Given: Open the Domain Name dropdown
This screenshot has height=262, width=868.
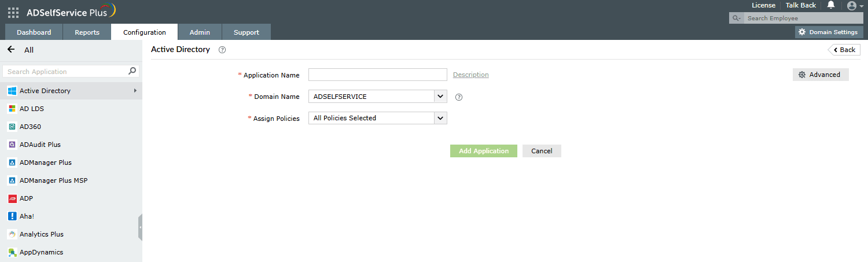Looking at the screenshot, I should [440, 97].
